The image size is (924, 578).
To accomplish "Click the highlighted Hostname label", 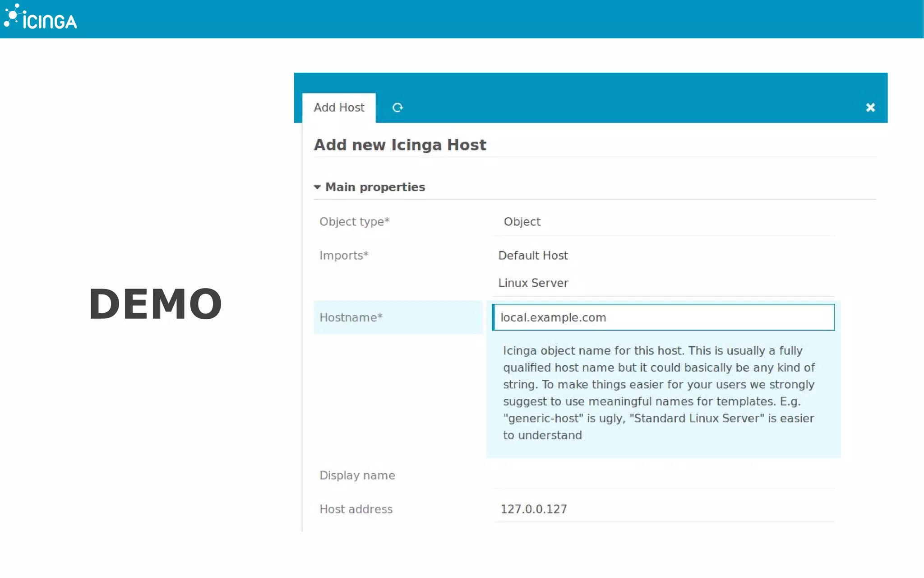I will 351,317.
